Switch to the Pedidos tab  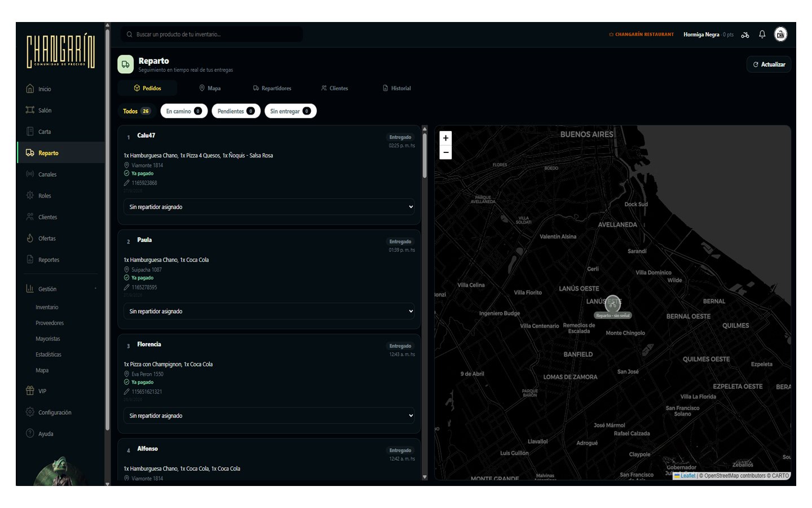(x=147, y=88)
